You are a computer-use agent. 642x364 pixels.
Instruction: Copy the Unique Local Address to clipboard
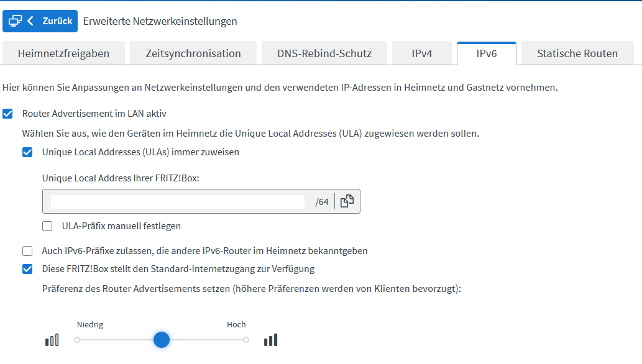click(347, 201)
